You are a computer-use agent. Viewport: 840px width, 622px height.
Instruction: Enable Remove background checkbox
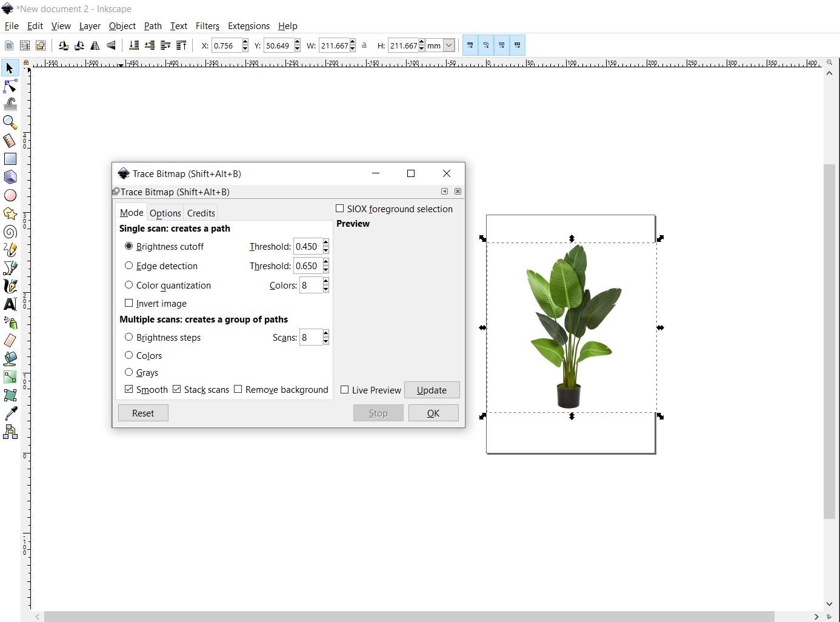click(238, 389)
